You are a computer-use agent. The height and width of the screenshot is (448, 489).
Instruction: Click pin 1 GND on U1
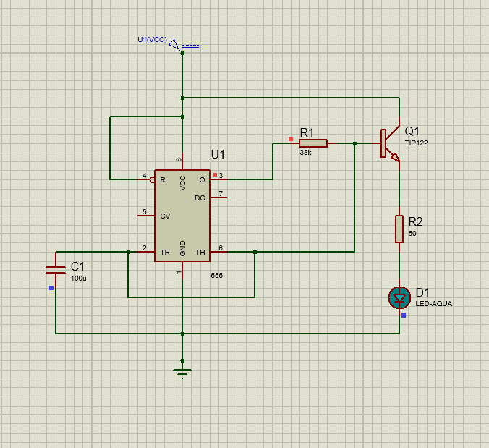coord(182,270)
